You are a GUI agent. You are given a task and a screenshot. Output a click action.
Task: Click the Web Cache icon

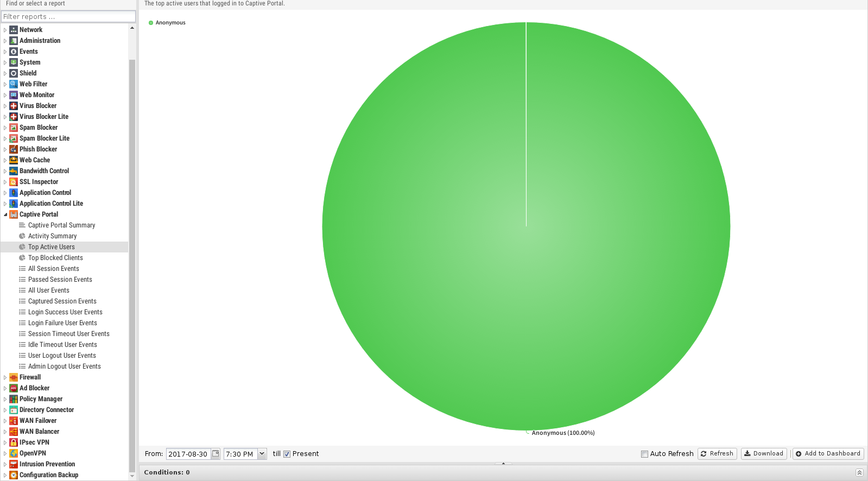(x=14, y=160)
